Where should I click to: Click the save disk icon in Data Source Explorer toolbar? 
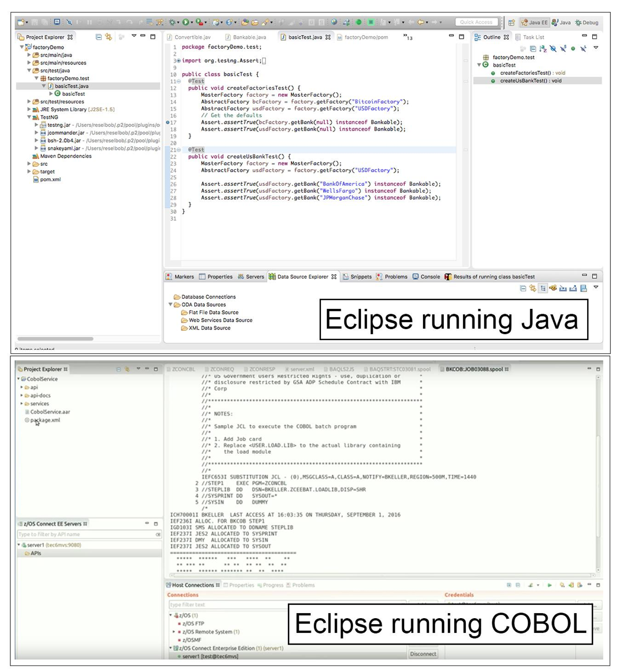click(x=583, y=288)
